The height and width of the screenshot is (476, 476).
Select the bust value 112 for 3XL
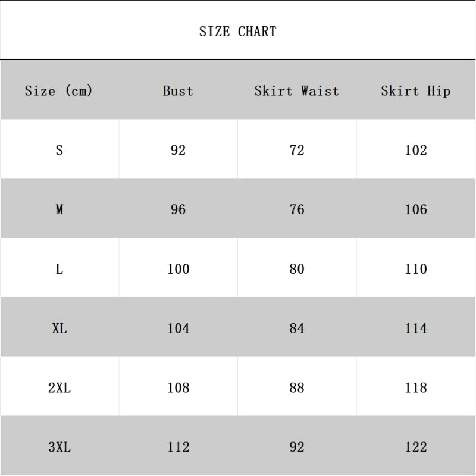[x=178, y=447]
